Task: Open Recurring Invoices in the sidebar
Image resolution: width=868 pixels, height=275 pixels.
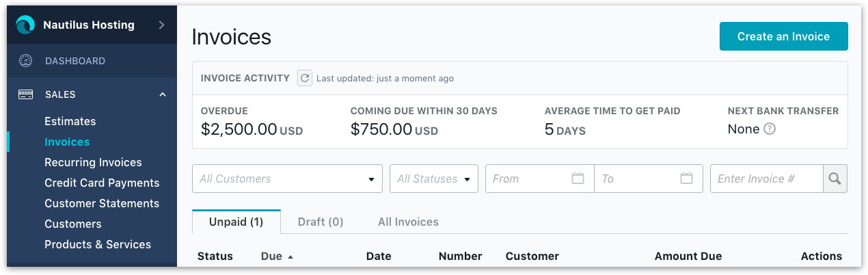Action: pos(93,162)
